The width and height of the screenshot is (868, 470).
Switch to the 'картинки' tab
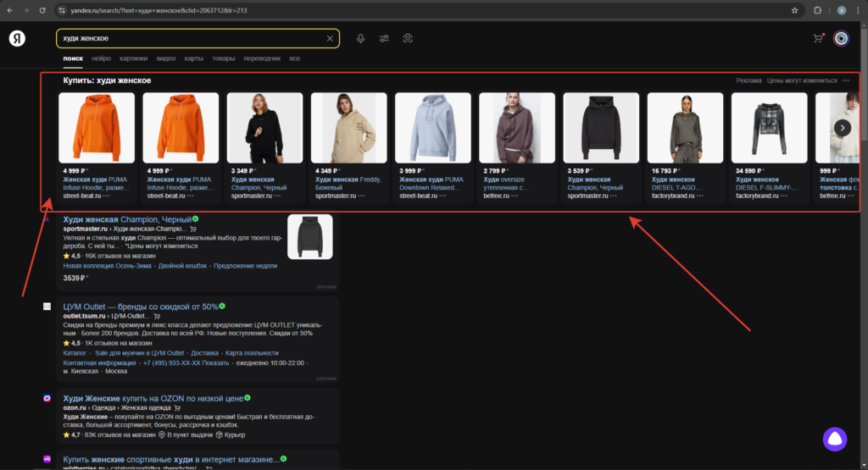[x=133, y=58]
